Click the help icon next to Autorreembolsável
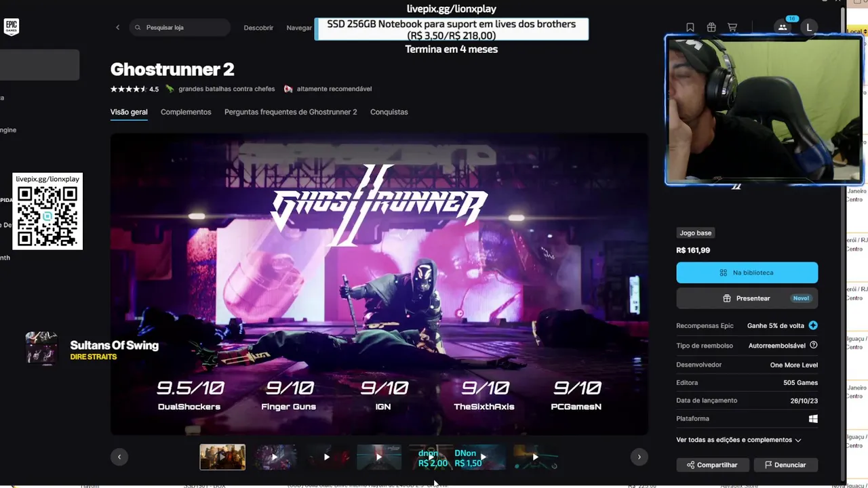The image size is (868, 488). pos(814,345)
